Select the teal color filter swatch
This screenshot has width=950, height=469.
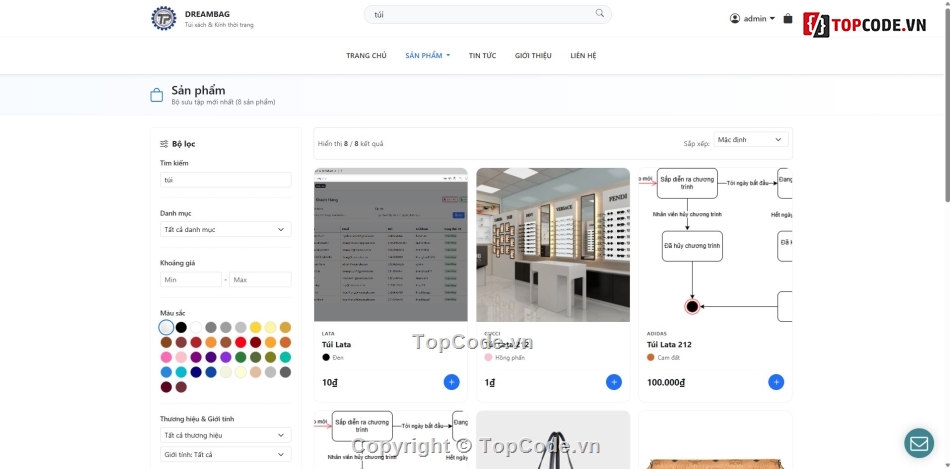285,357
